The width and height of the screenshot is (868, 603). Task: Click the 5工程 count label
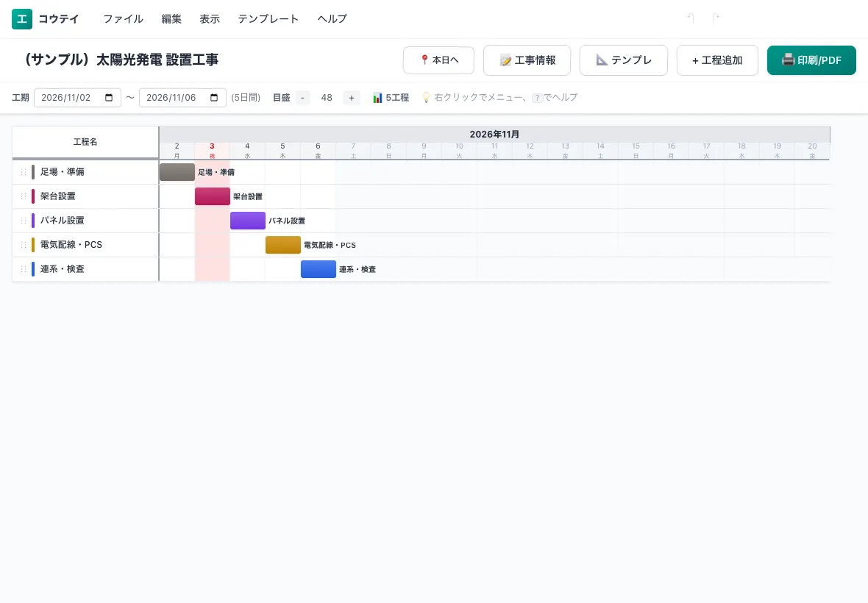click(x=397, y=98)
